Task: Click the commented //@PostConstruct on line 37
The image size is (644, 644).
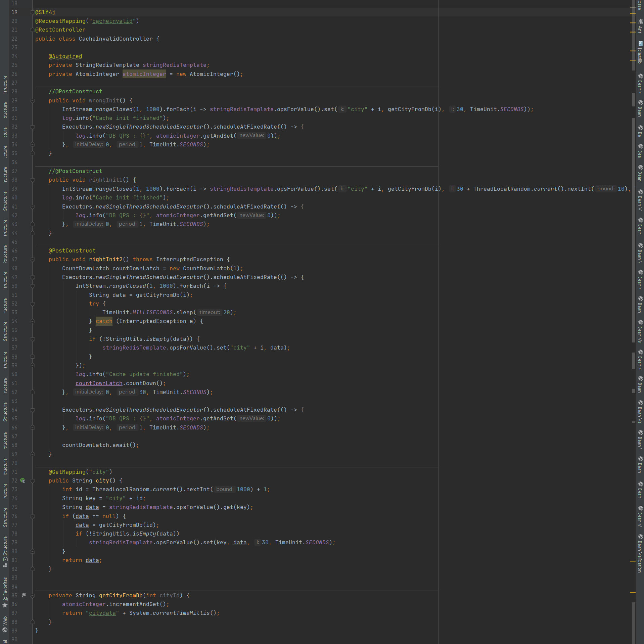Action: [75, 171]
